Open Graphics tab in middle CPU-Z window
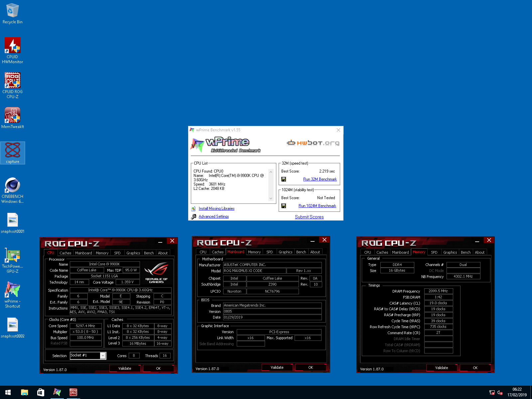This screenshot has height=399, width=532. pos(286,252)
